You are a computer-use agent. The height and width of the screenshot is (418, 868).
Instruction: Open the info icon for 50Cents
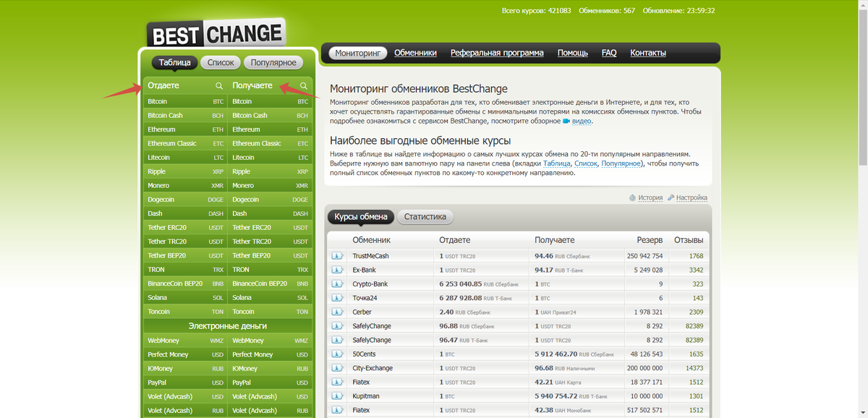pos(337,354)
